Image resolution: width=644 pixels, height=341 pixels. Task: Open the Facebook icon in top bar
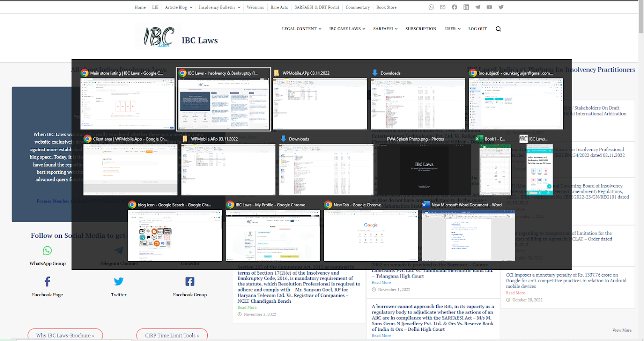pyautogui.click(x=455, y=7)
